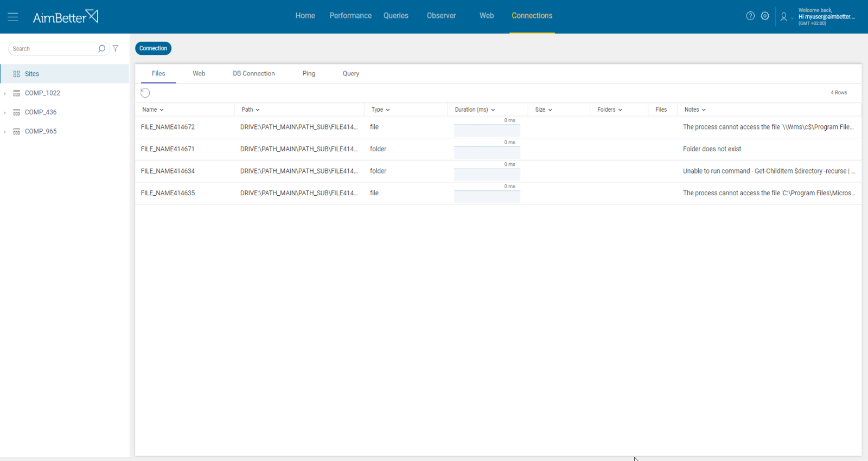The width and height of the screenshot is (868, 461).
Task: Click the duration bar for FILE_NAME414635
Action: point(487,197)
